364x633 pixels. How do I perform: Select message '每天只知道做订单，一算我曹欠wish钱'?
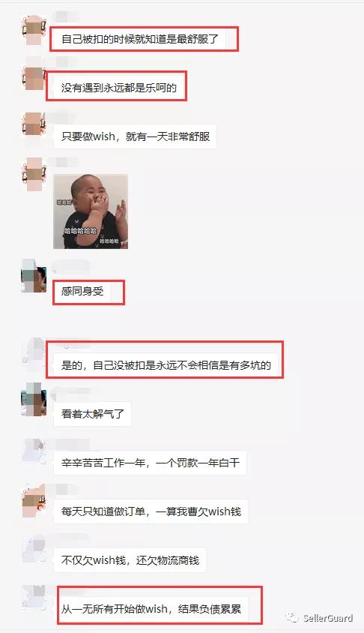[151, 511]
